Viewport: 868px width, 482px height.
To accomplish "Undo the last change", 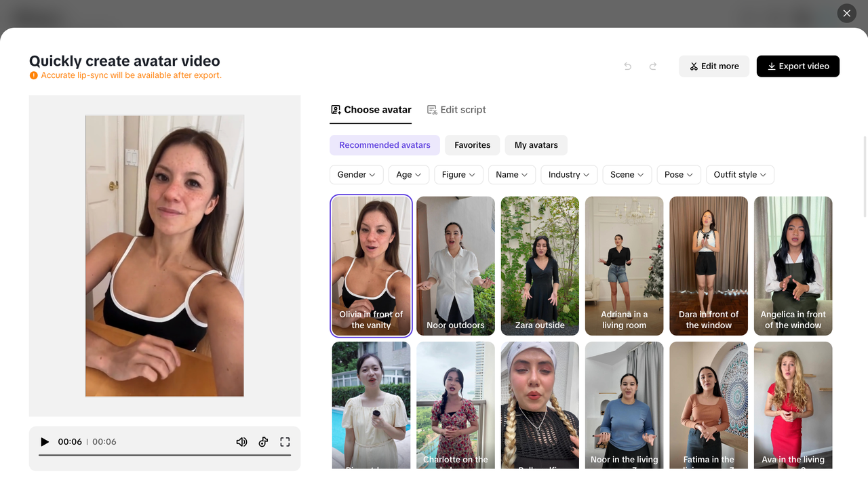I will pyautogui.click(x=627, y=66).
